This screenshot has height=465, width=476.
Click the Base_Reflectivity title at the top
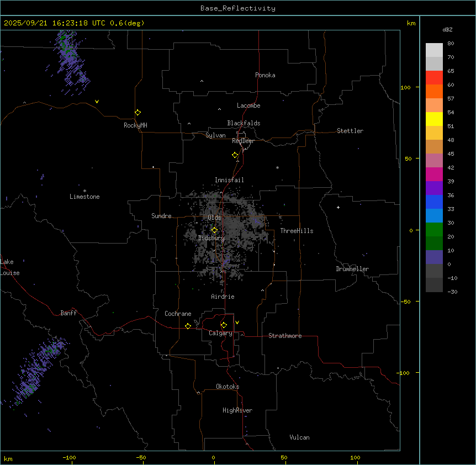(237, 8)
